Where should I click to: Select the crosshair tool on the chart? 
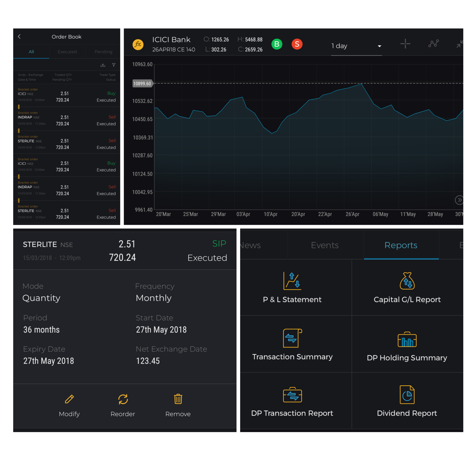405,44
